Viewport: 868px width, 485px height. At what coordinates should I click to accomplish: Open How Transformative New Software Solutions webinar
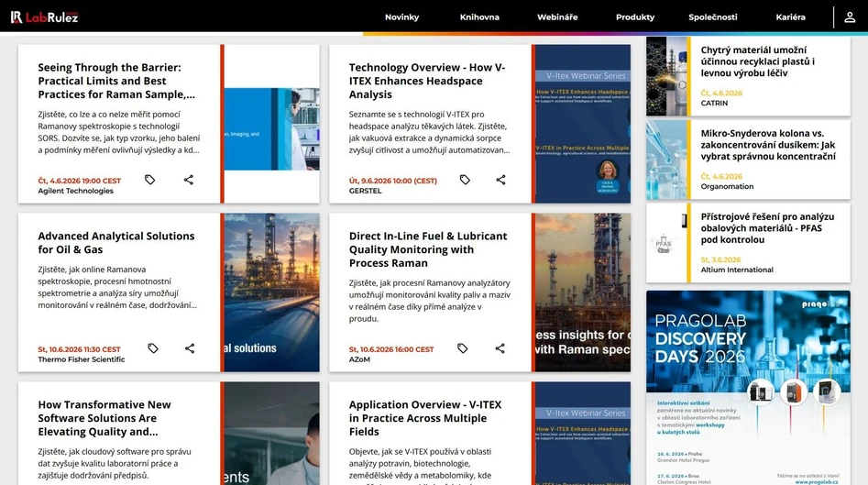click(104, 418)
